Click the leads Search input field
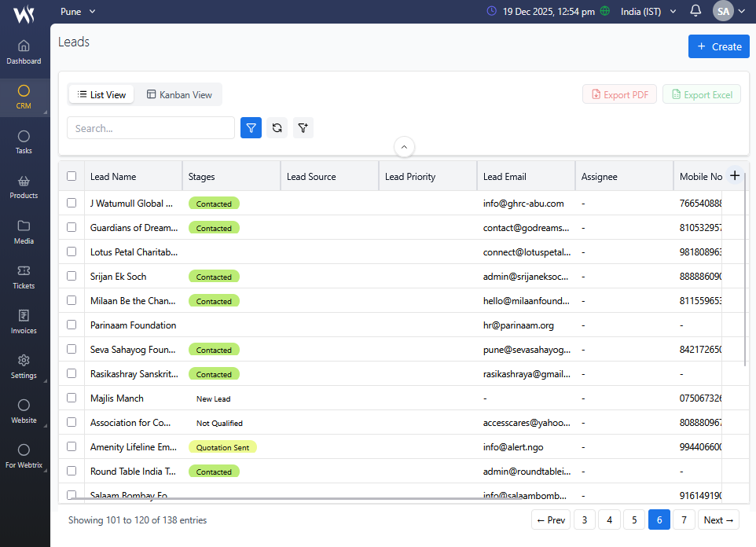The height and width of the screenshot is (547, 756). tap(151, 128)
